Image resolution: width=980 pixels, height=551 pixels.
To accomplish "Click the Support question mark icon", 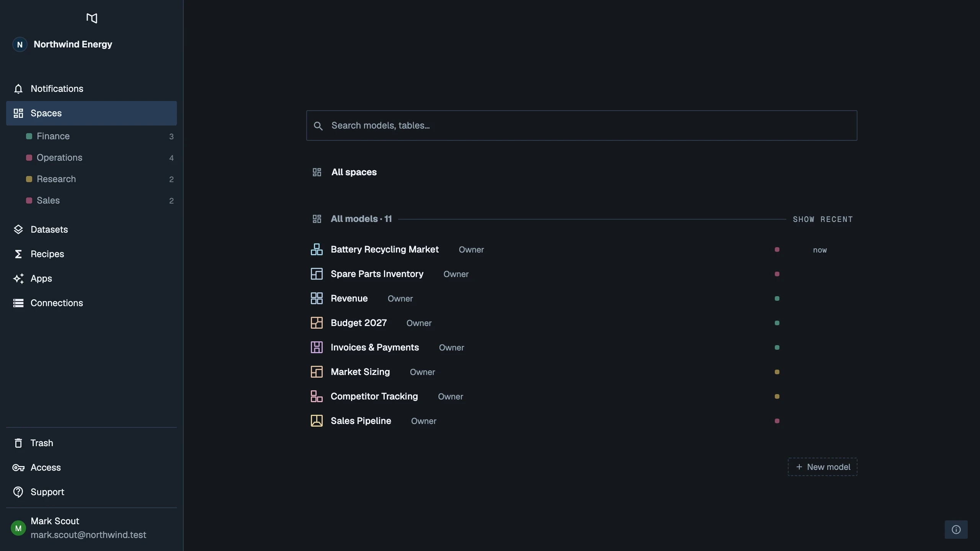I will [18, 492].
